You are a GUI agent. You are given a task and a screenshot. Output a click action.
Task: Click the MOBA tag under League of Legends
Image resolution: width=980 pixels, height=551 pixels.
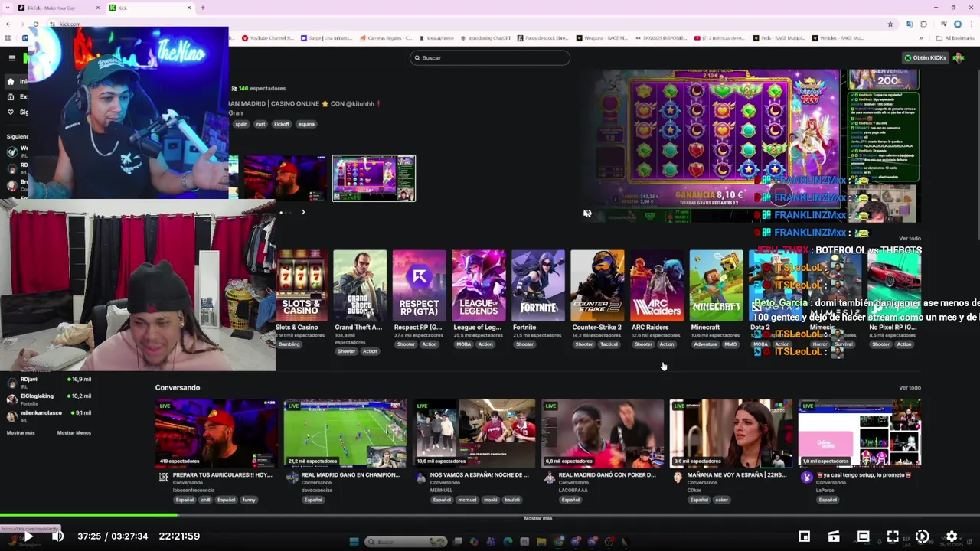click(464, 344)
